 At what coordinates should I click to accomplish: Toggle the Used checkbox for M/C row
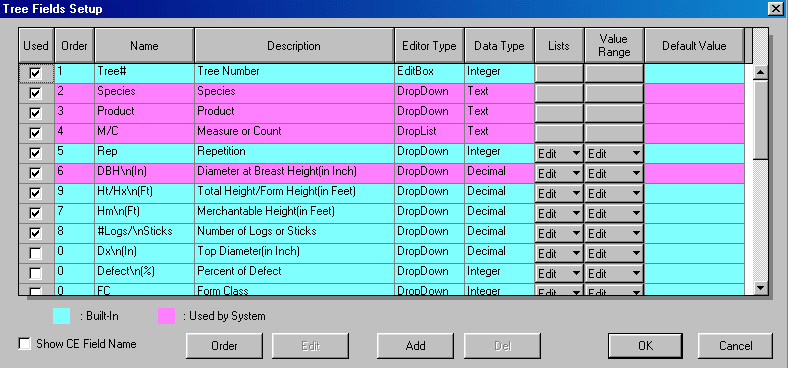(x=35, y=133)
